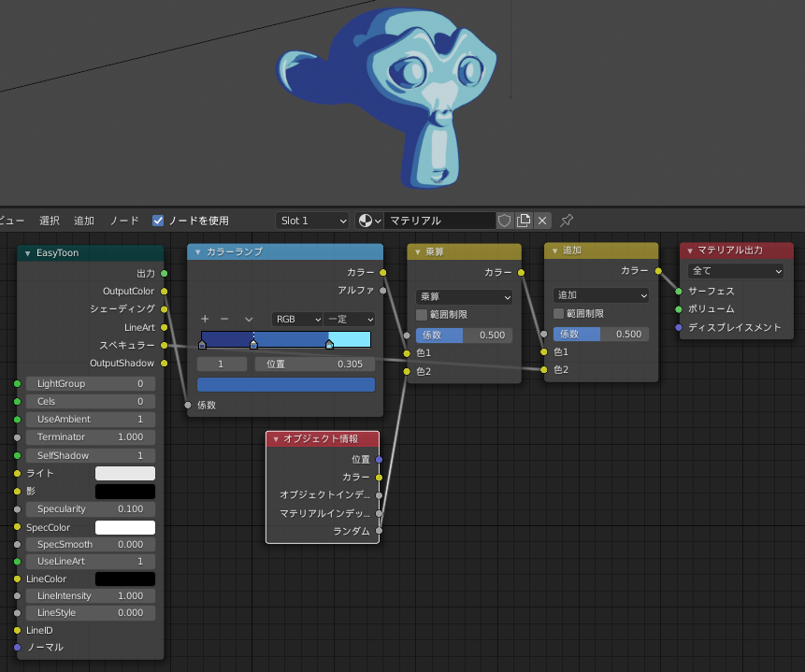The image size is (805, 672).
Task: Enable 範囲制限 on the 追加 node
Action: (x=558, y=314)
